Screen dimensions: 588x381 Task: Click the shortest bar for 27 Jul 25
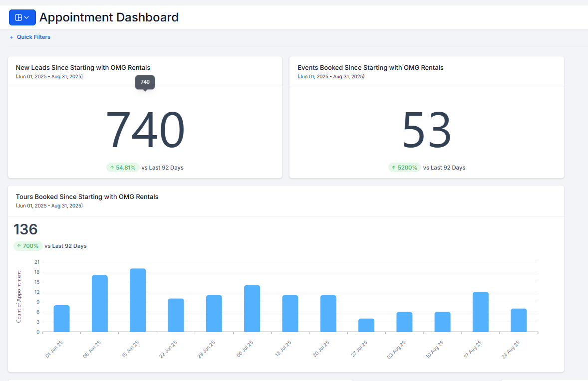[x=365, y=324]
